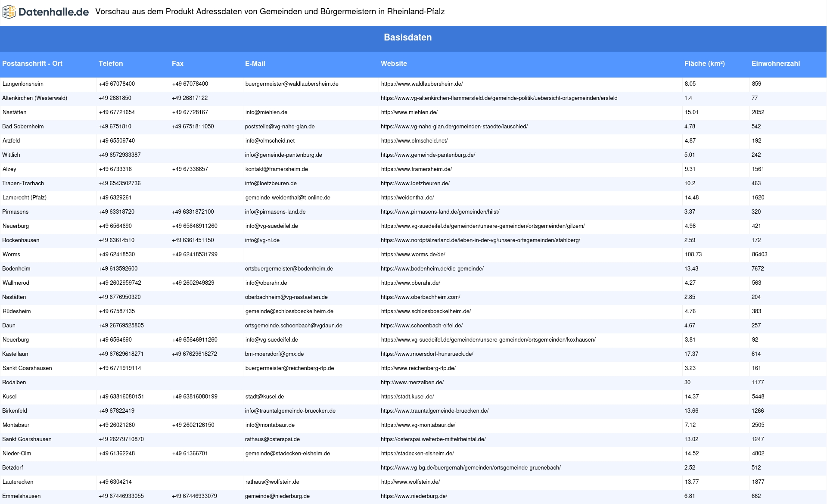Viewport: 827px width, 504px height.
Task: Click the E-Mail column header
Action: pyautogui.click(x=255, y=63)
